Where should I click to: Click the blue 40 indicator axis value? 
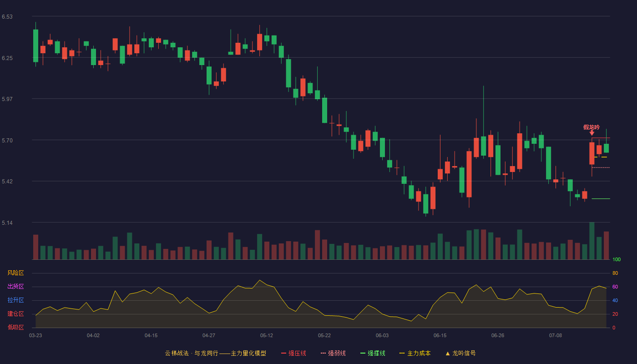click(615, 300)
